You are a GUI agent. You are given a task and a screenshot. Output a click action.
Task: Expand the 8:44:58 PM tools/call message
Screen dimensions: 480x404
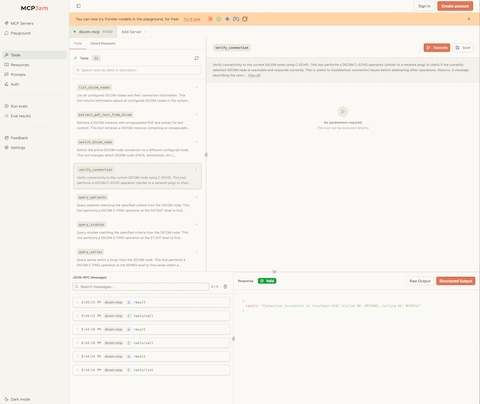151,343
